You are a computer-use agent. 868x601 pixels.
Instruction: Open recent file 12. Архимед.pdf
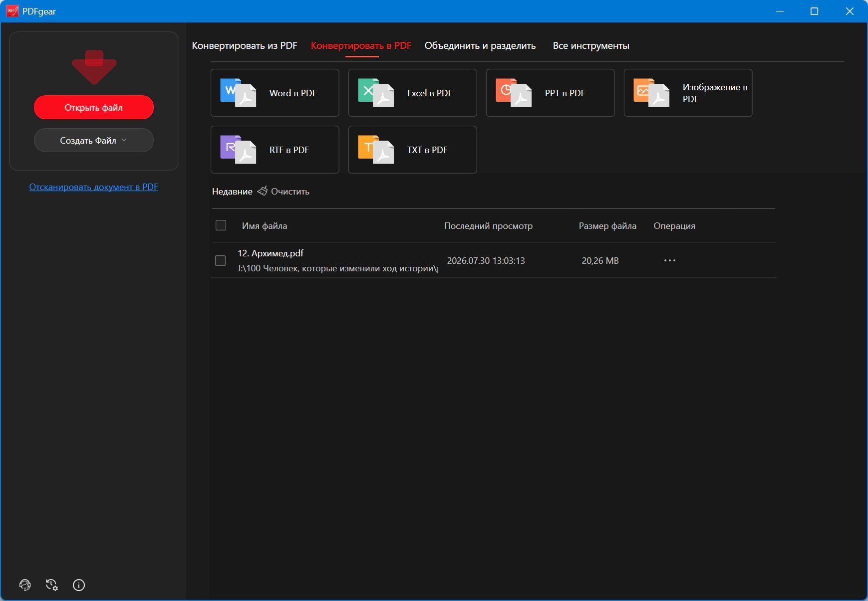pyautogui.click(x=271, y=253)
